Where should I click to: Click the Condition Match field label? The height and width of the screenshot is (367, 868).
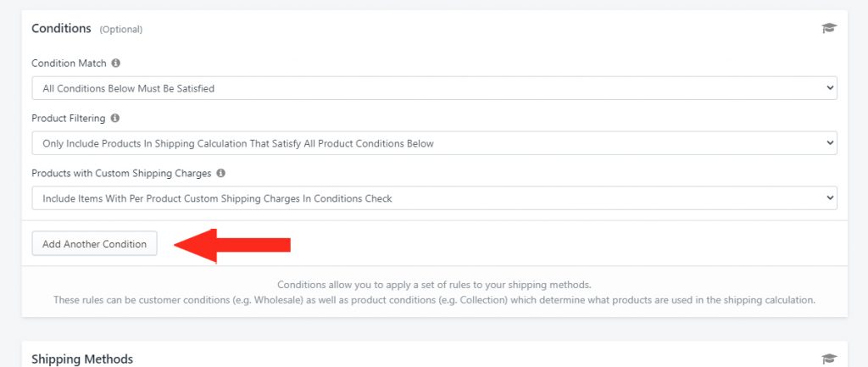(x=69, y=63)
